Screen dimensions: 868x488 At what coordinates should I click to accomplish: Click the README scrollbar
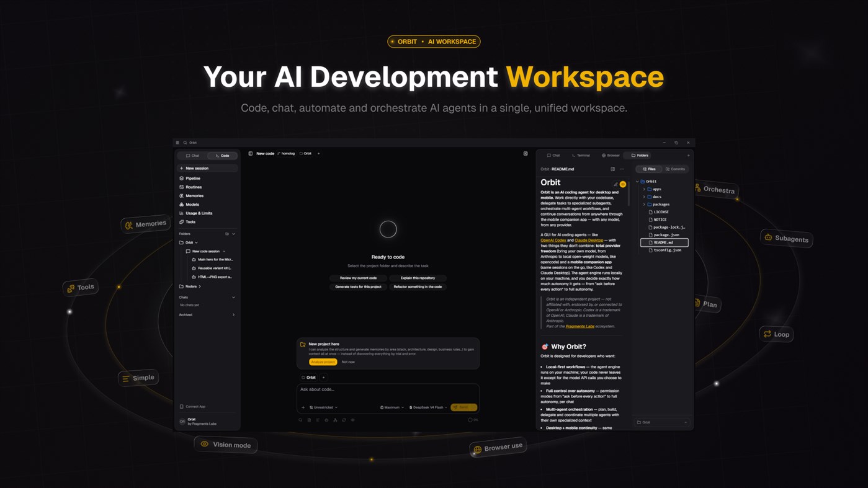pyautogui.click(x=629, y=192)
